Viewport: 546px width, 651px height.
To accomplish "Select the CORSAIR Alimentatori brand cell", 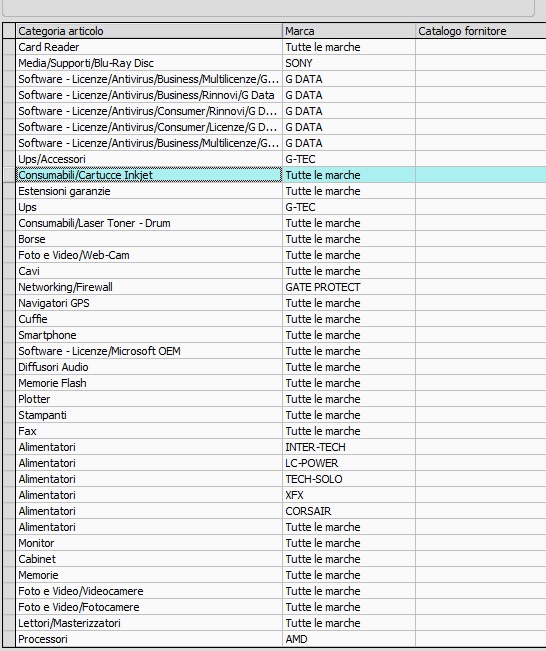I will [x=349, y=511].
